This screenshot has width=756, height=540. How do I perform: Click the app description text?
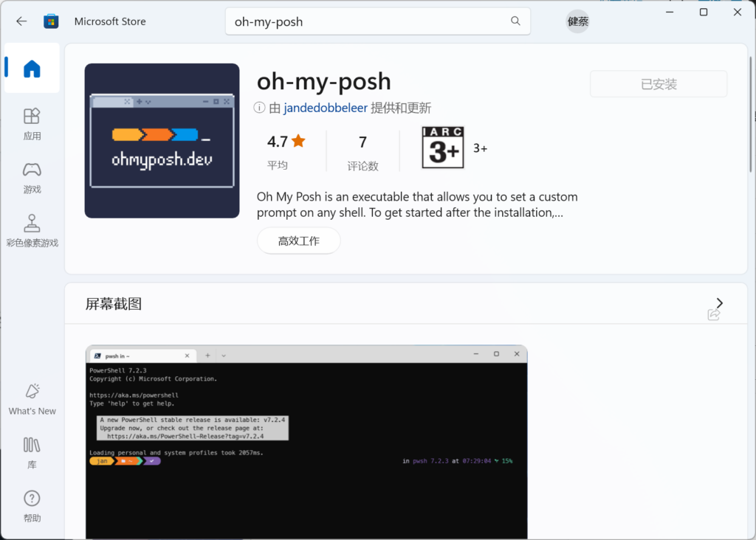click(417, 205)
